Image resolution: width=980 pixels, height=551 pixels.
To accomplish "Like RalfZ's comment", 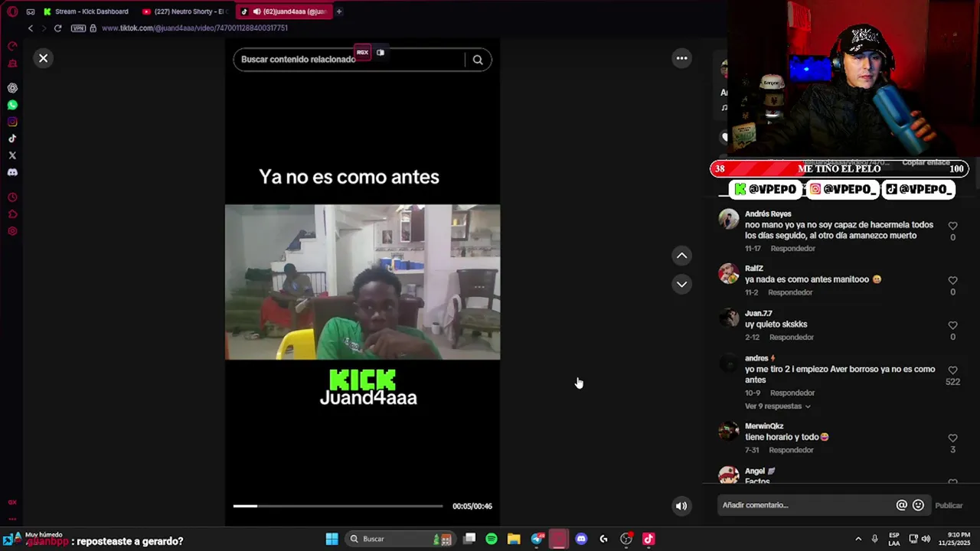I will 952,280.
